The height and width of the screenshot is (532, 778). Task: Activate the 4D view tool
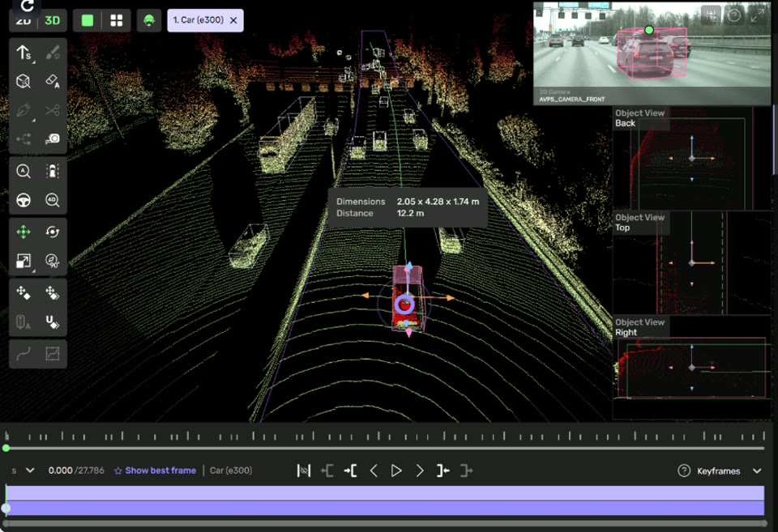click(53, 198)
